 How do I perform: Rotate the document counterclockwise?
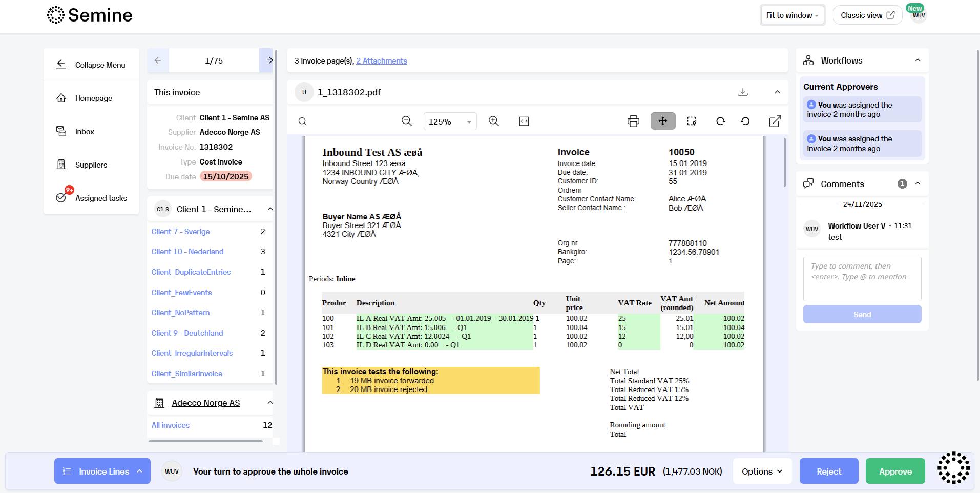click(x=745, y=121)
